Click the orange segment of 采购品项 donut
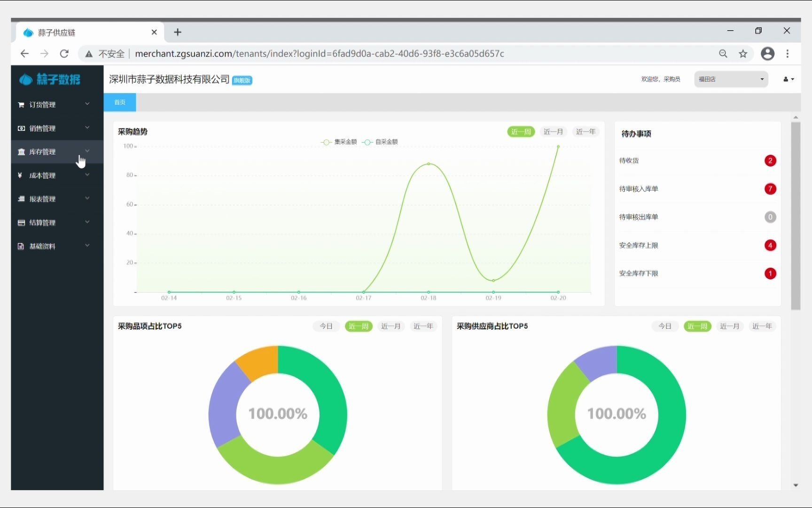This screenshot has width=812, height=508. [x=260, y=362]
